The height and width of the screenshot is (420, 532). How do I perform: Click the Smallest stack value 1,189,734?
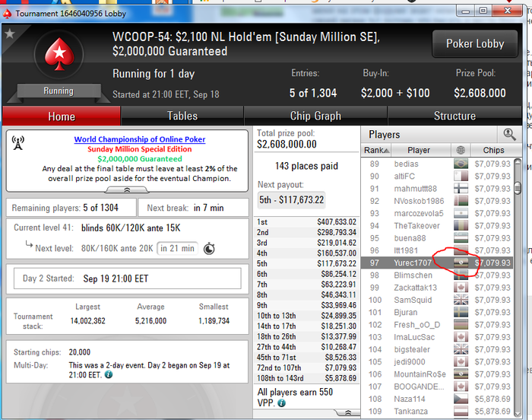[x=214, y=321]
